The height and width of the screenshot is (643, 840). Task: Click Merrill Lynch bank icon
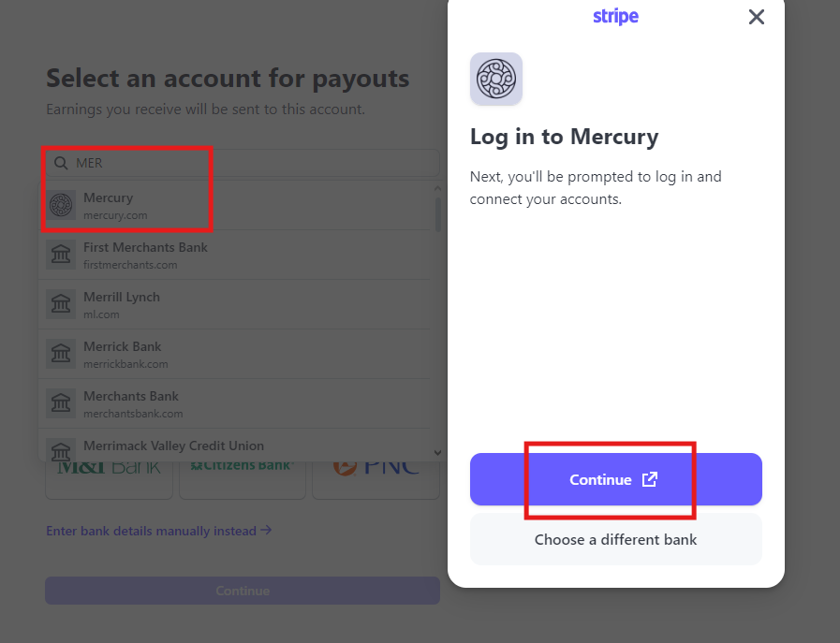(62, 304)
